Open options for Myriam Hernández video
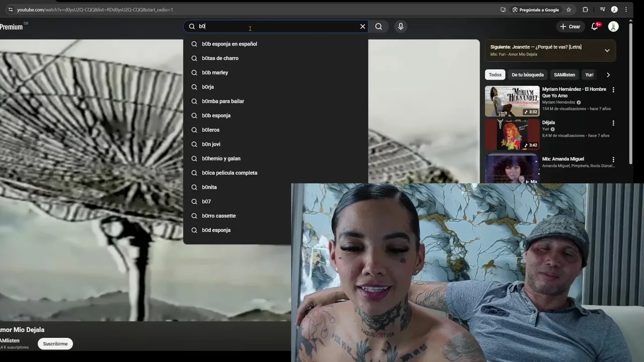This screenshot has height=362, width=644. (x=613, y=90)
